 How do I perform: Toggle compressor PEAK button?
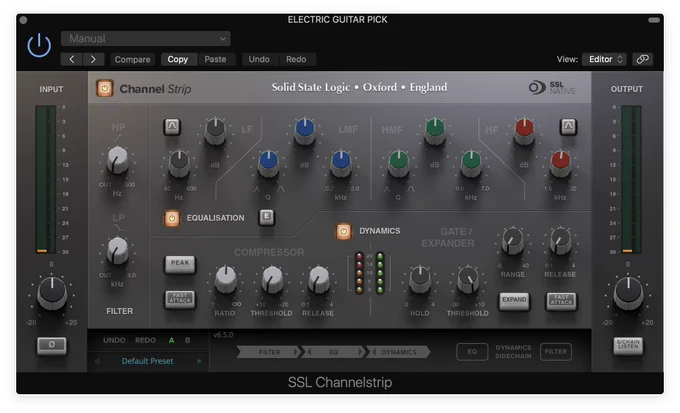(180, 263)
